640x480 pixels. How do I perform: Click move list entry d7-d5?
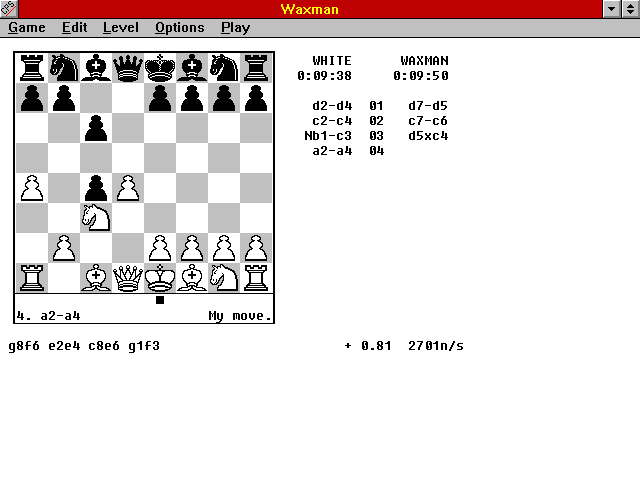pos(428,106)
